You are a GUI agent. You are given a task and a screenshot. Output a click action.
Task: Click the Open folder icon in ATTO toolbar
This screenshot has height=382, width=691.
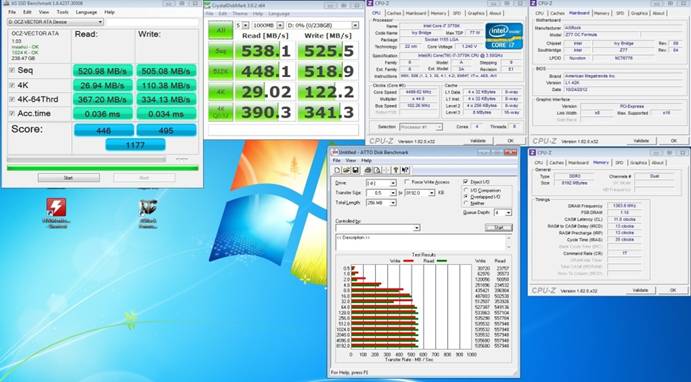pyautogui.click(x=346, y=170)
